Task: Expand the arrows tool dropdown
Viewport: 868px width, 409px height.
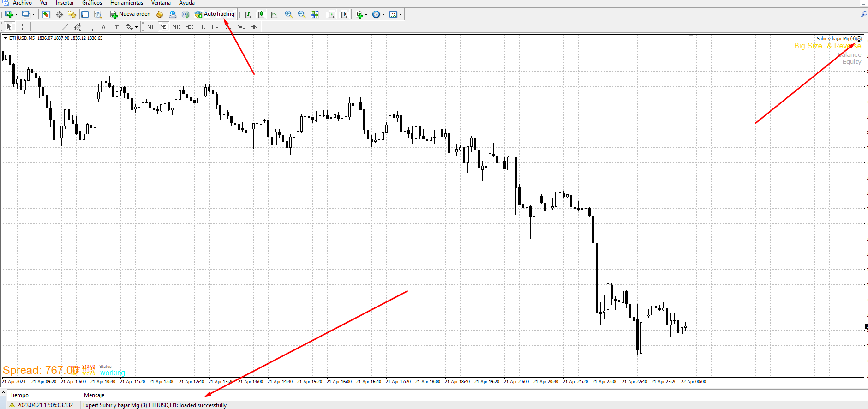Action: click(136, 27)
